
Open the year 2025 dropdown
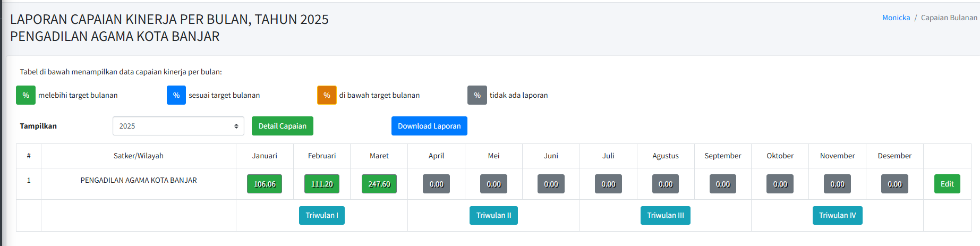[x=178, y=126]
